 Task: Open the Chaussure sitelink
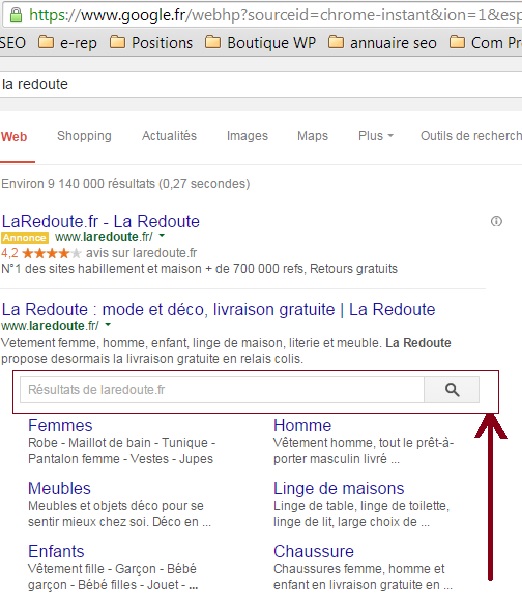(x=313, y=551)
